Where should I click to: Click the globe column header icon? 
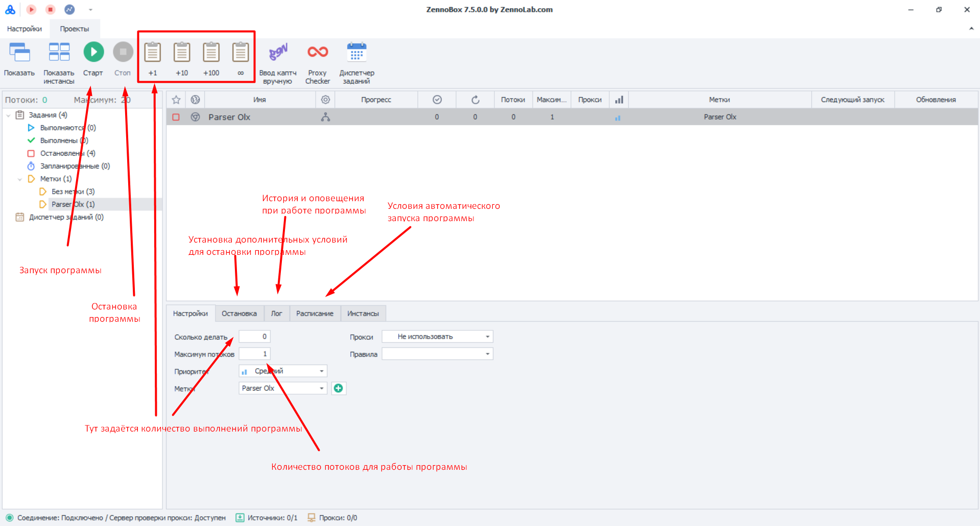click(x=195, y=100)
